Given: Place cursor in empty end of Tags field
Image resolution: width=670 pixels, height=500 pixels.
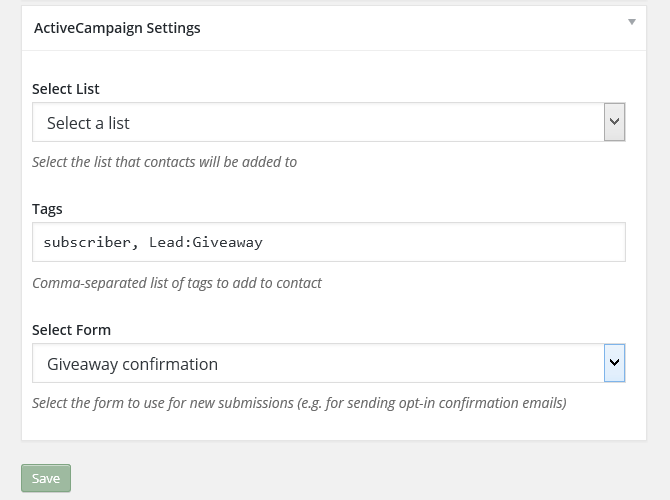Looking at the screenshot, I should [x=450, y=242].
